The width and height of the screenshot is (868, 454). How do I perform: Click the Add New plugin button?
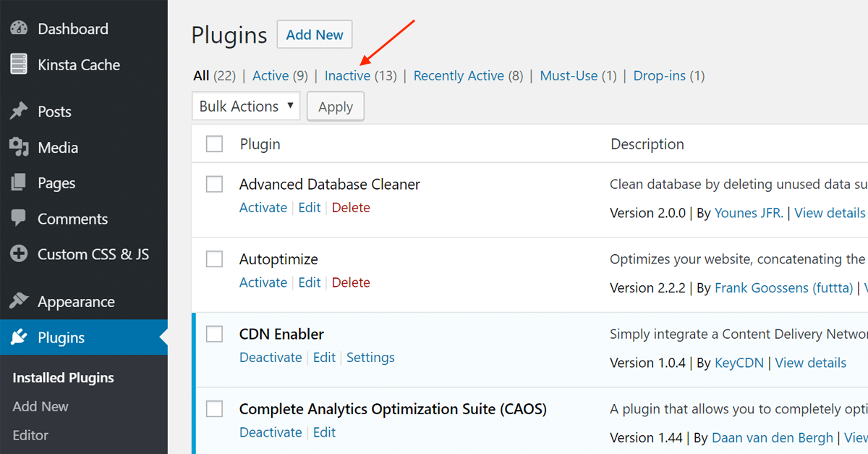pyautogui.click(x=315, y=35)
